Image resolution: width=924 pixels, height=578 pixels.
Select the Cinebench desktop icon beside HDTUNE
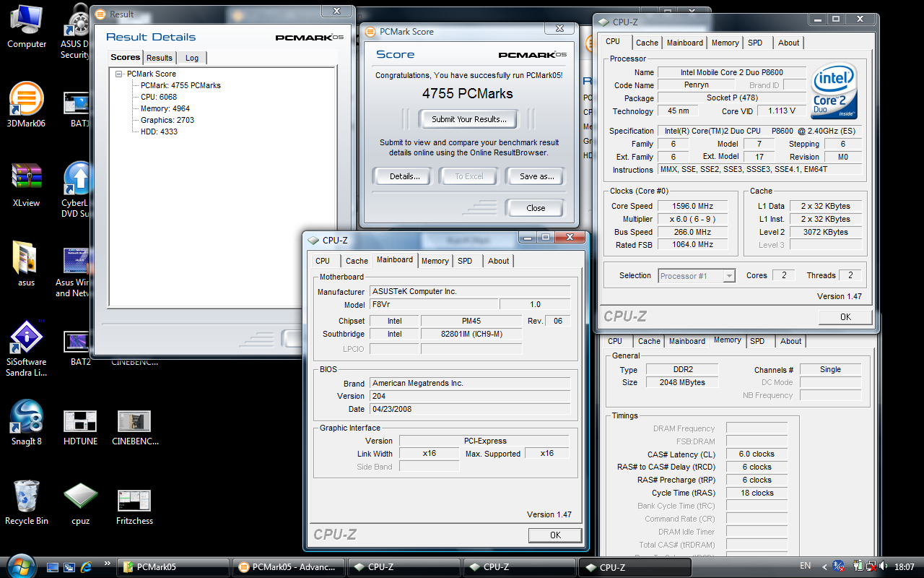tap(134, 427)
